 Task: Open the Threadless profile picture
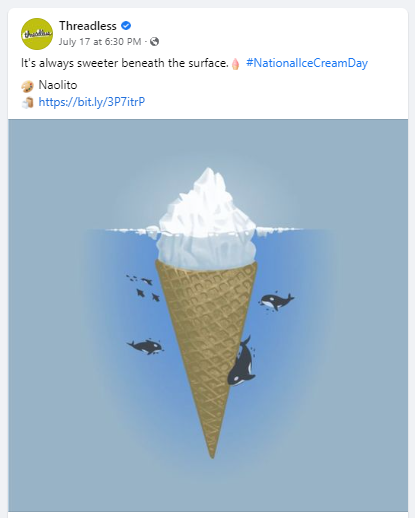(37, 34)
